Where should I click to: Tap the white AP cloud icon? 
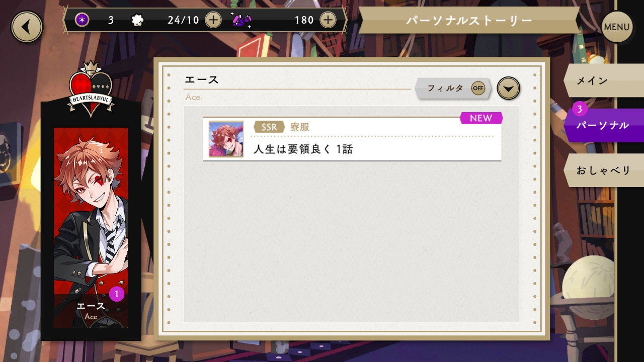(x=137, y=20)
